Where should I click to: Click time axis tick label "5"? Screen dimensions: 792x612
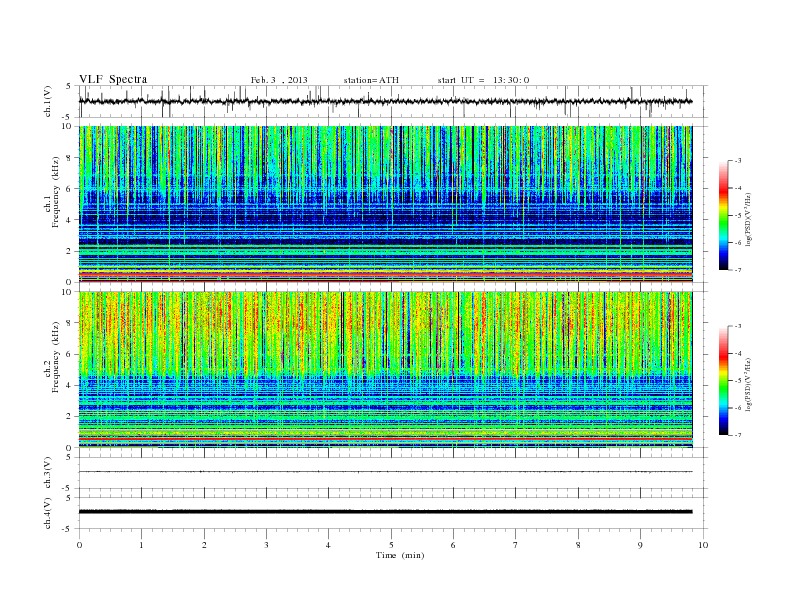391,545
